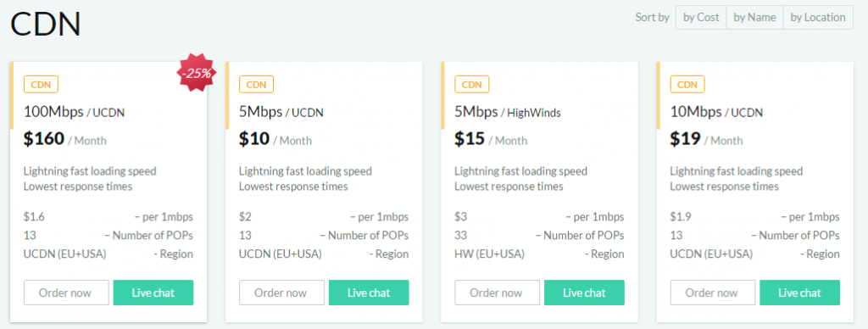This screenshot has width=868, height=329.
Task: Sort plans by Cost
Action: [701, 17]
